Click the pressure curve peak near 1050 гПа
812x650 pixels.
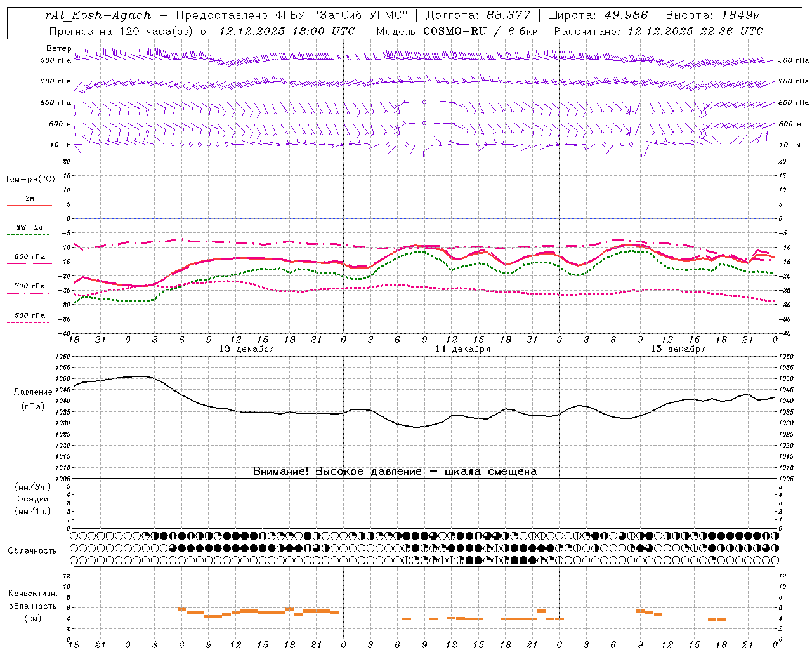[x=141, y=376]
